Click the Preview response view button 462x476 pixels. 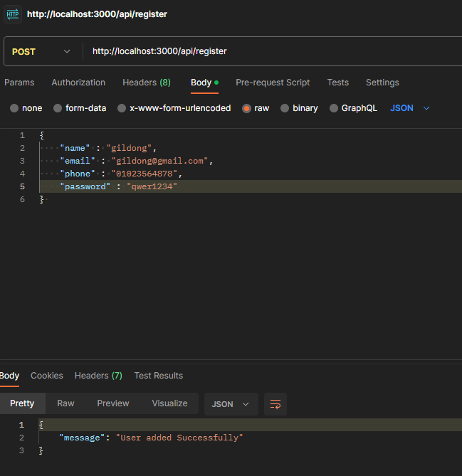[113, 403]
